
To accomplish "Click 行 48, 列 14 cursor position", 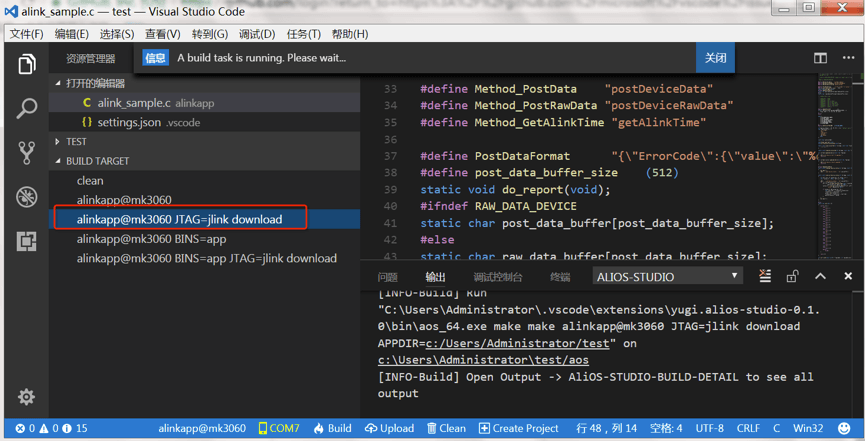I will coord(606,428).
